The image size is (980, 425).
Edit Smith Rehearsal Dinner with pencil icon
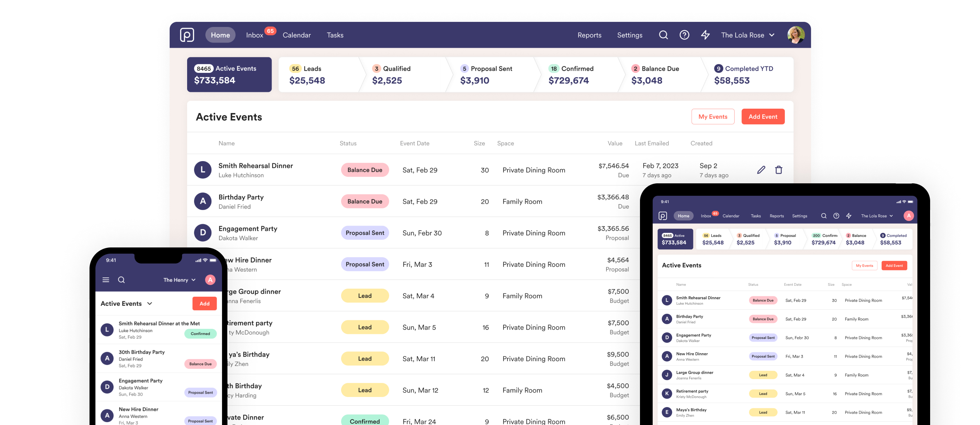(x=761, y=170)
